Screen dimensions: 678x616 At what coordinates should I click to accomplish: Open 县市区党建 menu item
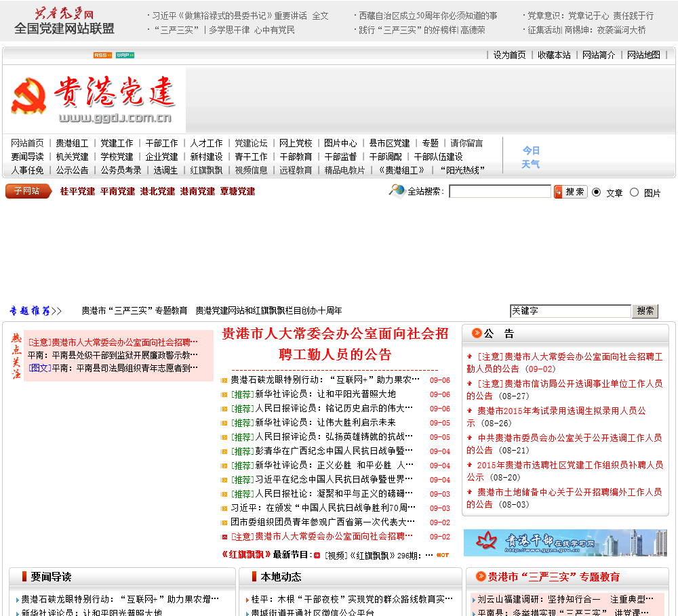click(x=389, y=143)
